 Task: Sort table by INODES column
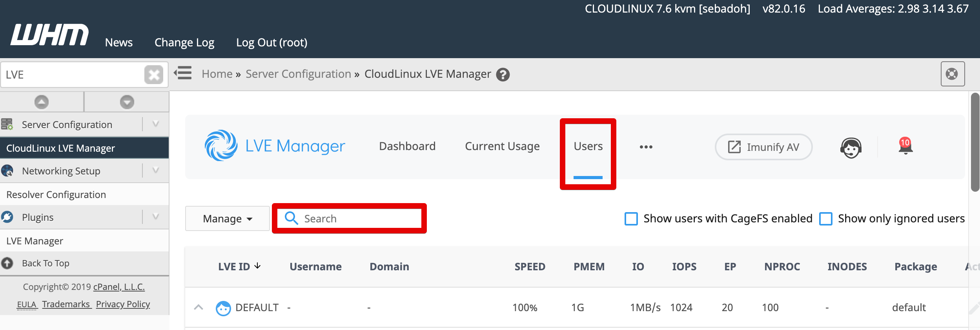[847, 266]
